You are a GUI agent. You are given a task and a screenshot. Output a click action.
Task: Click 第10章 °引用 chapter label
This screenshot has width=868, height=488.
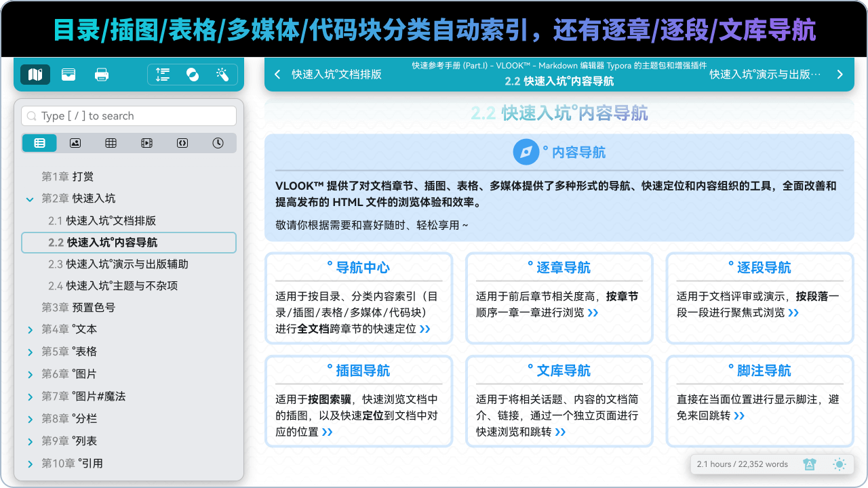(72, 464)
